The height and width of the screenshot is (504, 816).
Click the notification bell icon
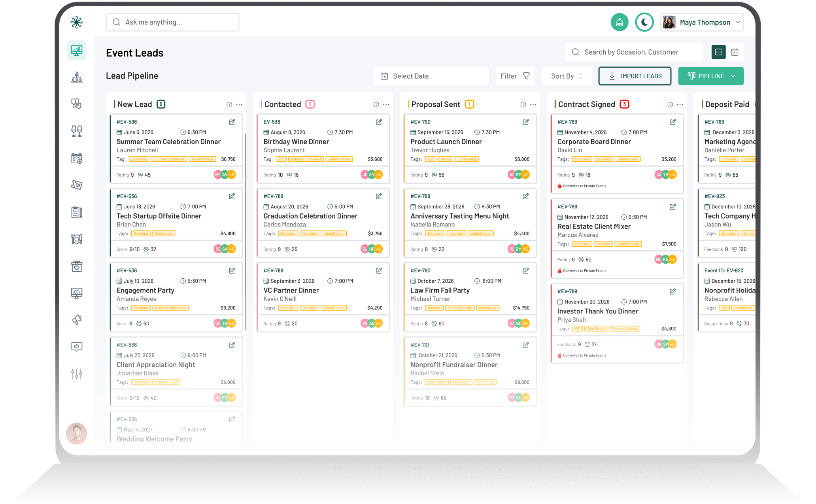(x=619, y=22)
